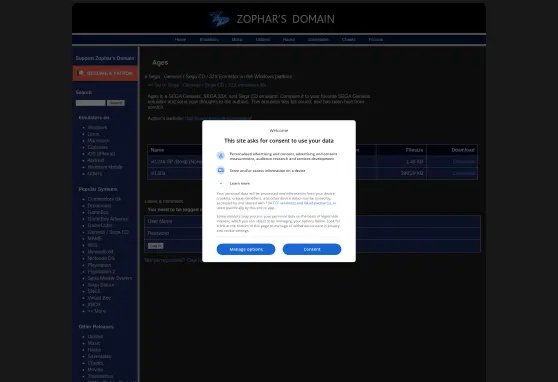Click the Become a Patron banner

pyautogui.click(x=105, y=73)
